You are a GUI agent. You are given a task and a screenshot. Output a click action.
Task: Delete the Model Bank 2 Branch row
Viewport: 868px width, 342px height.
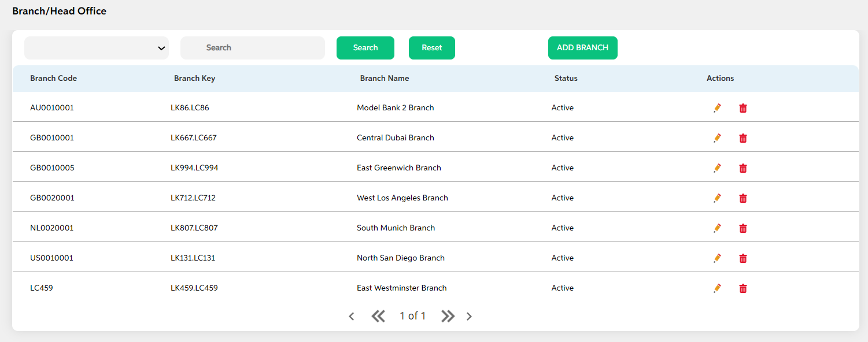[743, 108]
